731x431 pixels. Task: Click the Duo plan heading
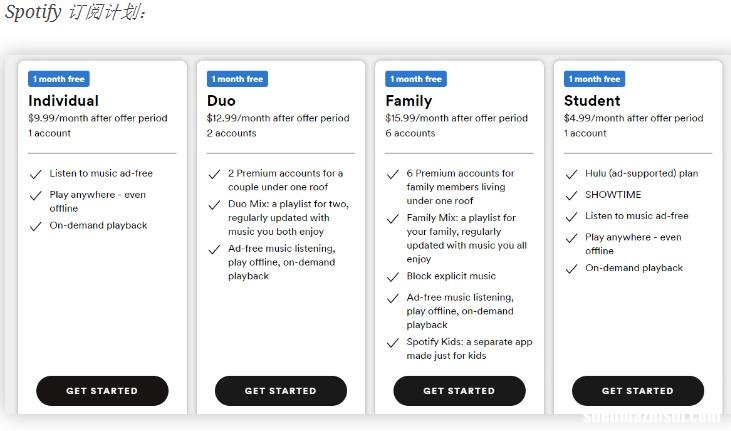(221, 101)
